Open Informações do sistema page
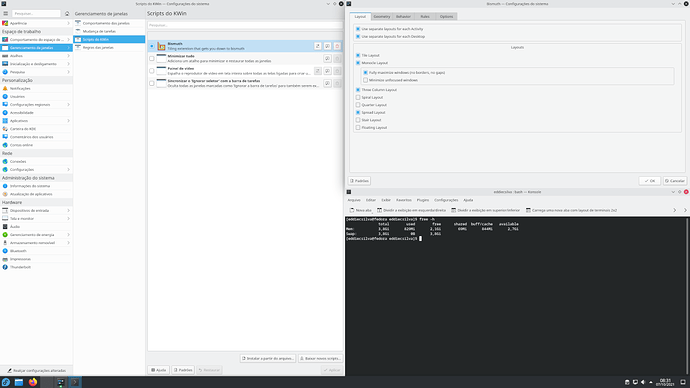The width and height of the screenshot is (690, 388). (36, 186)
